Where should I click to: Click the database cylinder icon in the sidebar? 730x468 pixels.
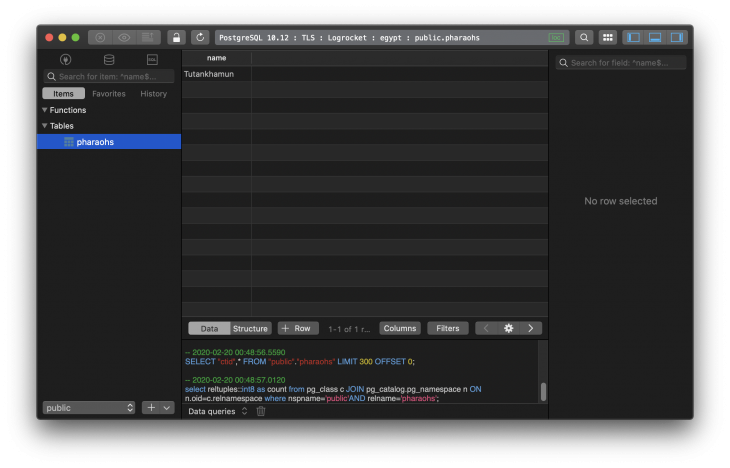[x=109, y=60]
